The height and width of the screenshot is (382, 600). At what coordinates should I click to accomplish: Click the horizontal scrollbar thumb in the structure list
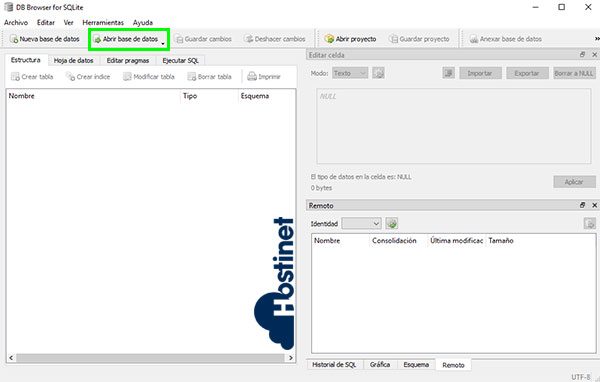(150, 358)
